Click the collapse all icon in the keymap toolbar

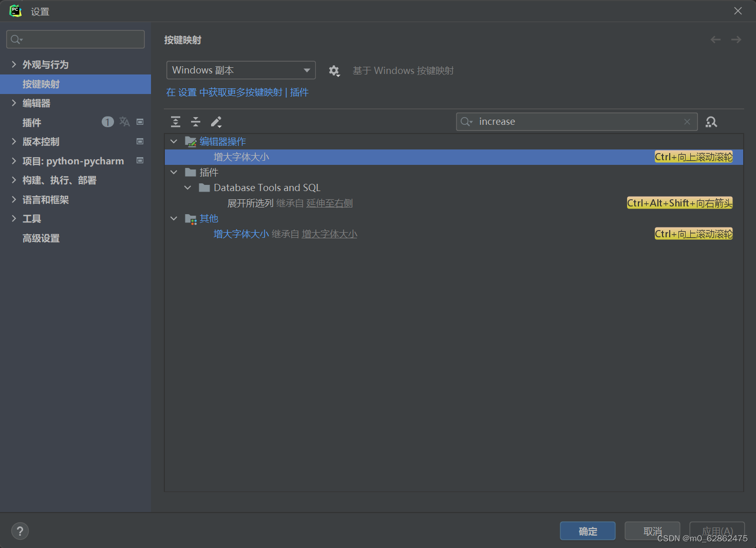[x=196, y=122]
